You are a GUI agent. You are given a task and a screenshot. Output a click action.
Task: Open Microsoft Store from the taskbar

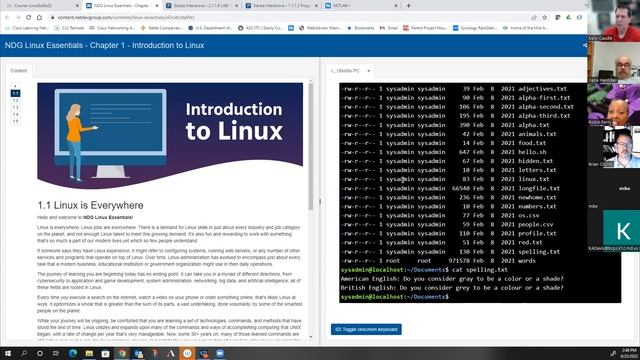(x=105, y=353)
